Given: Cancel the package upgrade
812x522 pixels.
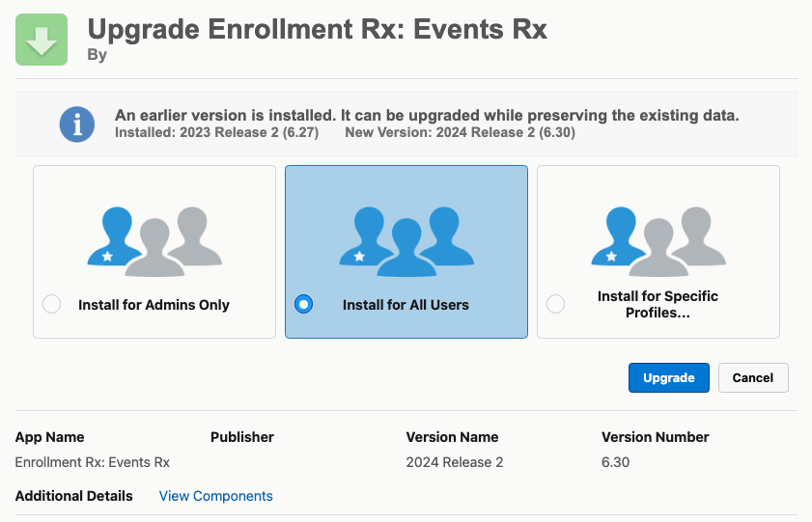Looking at the screenshot, I should [753, 378].
